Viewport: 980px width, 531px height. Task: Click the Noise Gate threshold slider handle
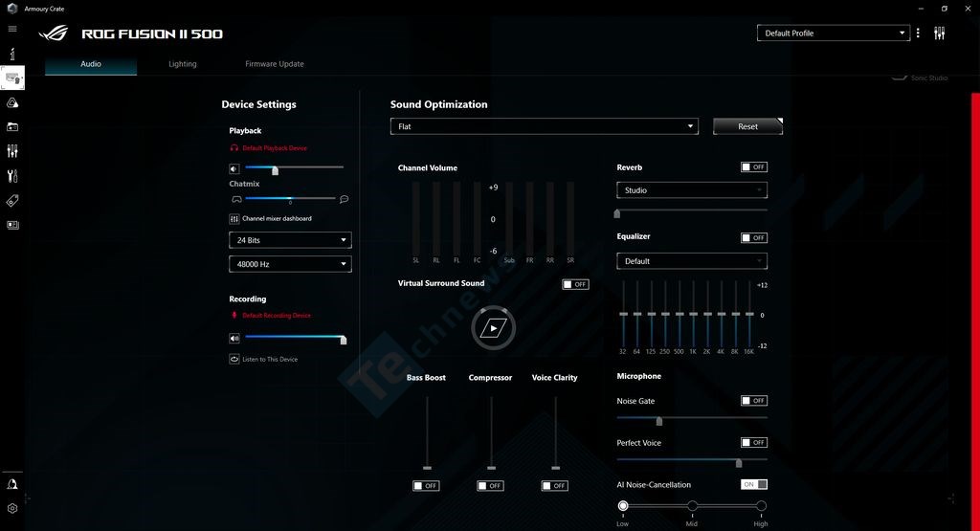pyautogui.click(x=658, y=421)
